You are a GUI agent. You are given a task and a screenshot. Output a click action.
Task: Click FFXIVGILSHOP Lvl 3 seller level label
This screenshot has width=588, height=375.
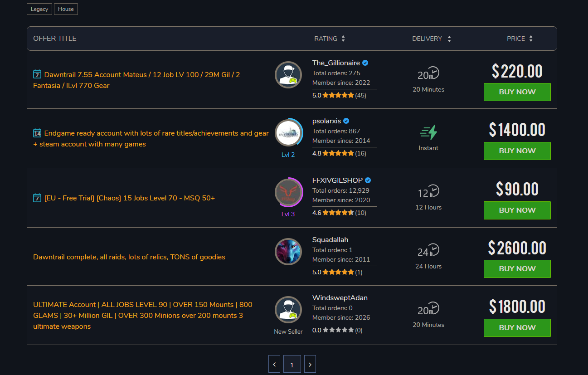point(288,214)
